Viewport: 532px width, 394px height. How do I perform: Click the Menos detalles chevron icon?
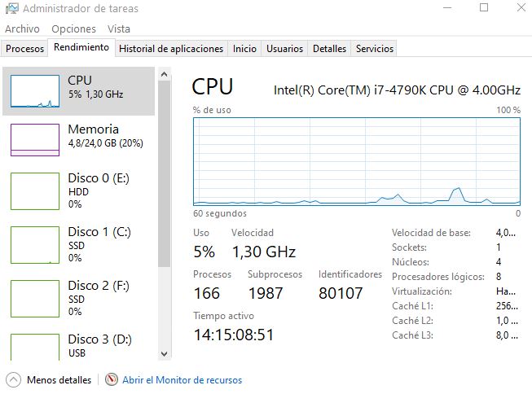[13, 380]
